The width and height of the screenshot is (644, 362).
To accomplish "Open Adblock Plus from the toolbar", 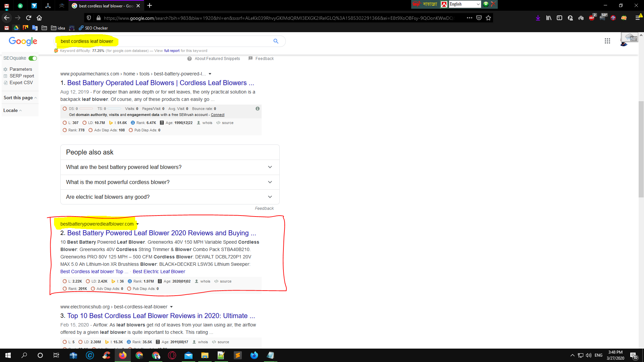I will [592, 18].
